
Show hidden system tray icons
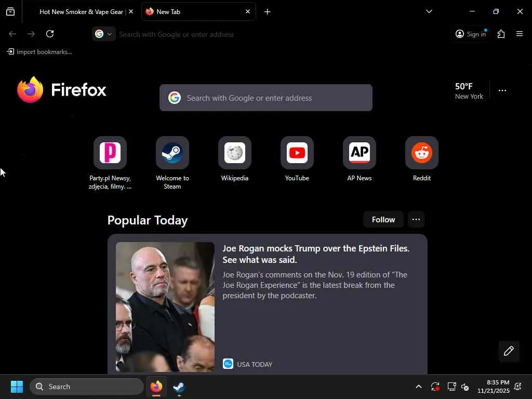coord(419,387)
